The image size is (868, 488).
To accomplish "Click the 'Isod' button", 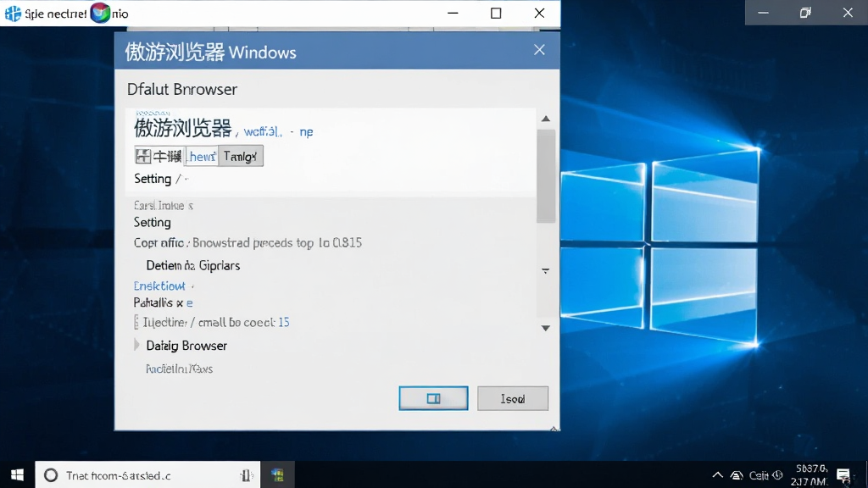I will pyautogui.click(x=513, y=398).
